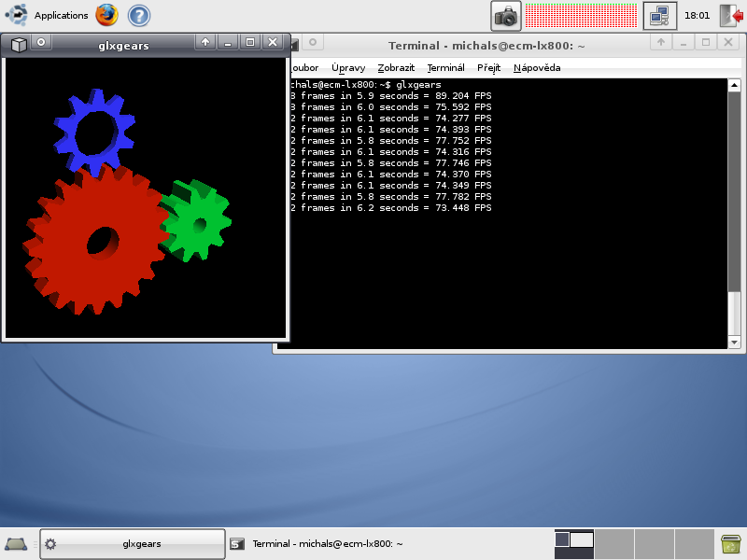The width and height of the screenshot is (747, 560).
Task: Close the glxgears window
Action: 273,42
